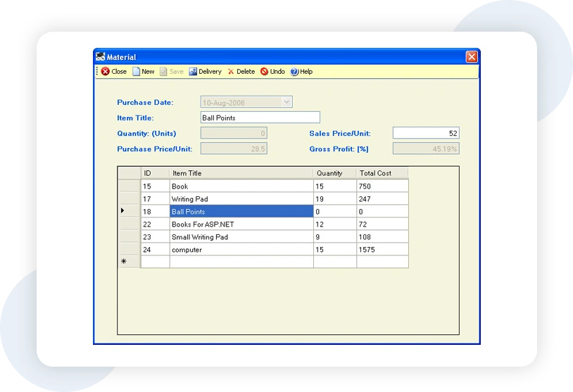The width and height of the screenshot is (573, 392).
Task: Sort by the Item Title column header
Action: click(x=241, y=173)
